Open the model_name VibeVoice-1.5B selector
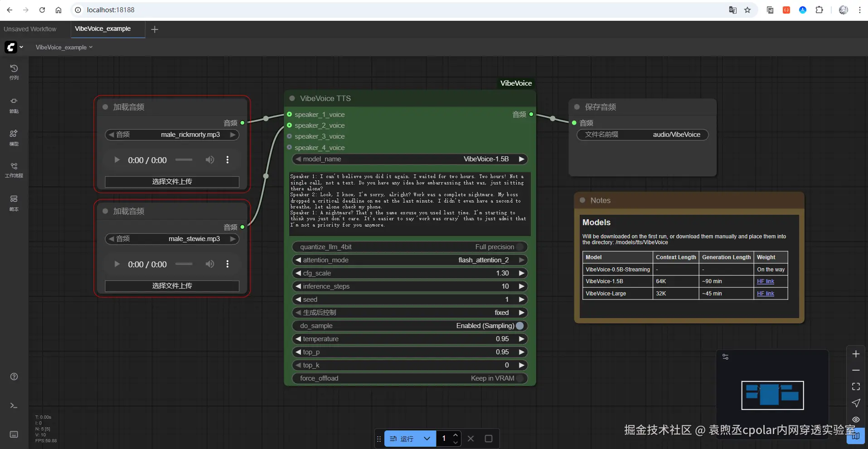 coord(410,159)
